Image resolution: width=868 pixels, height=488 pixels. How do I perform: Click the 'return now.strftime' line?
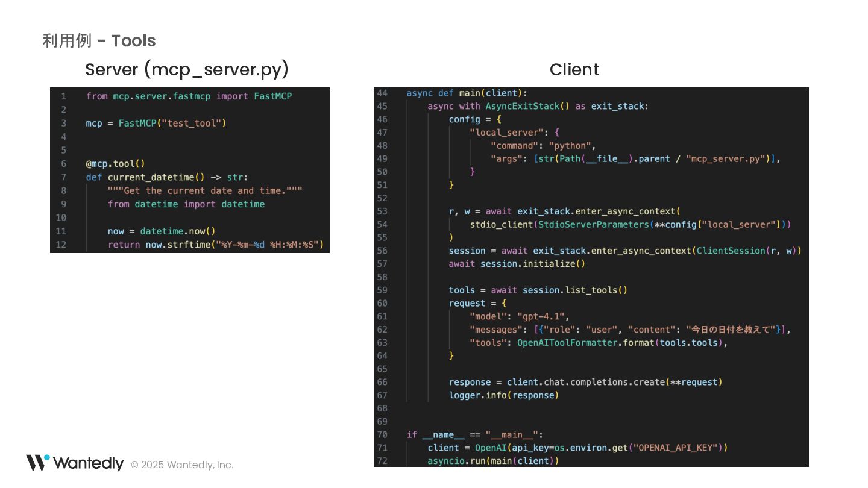click(x=216, y=245)
